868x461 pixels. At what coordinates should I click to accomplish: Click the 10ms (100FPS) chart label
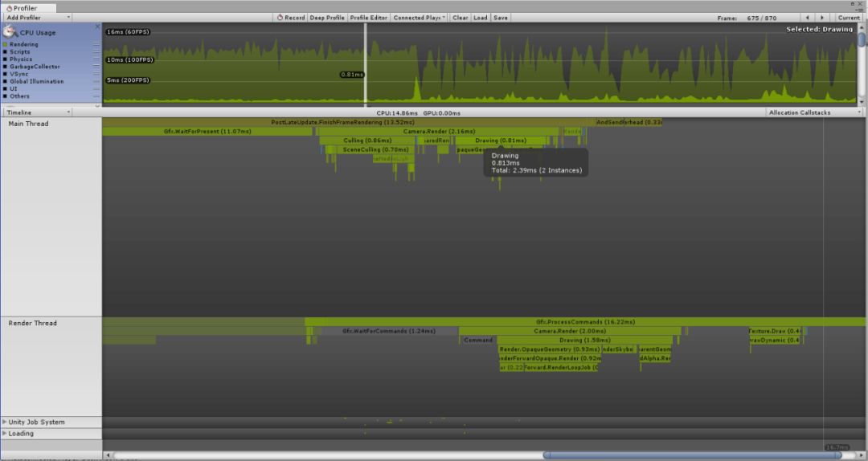129,59
